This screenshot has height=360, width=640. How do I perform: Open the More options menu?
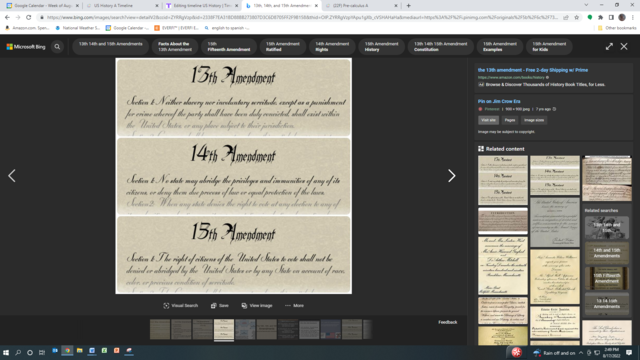click(294, 305)
